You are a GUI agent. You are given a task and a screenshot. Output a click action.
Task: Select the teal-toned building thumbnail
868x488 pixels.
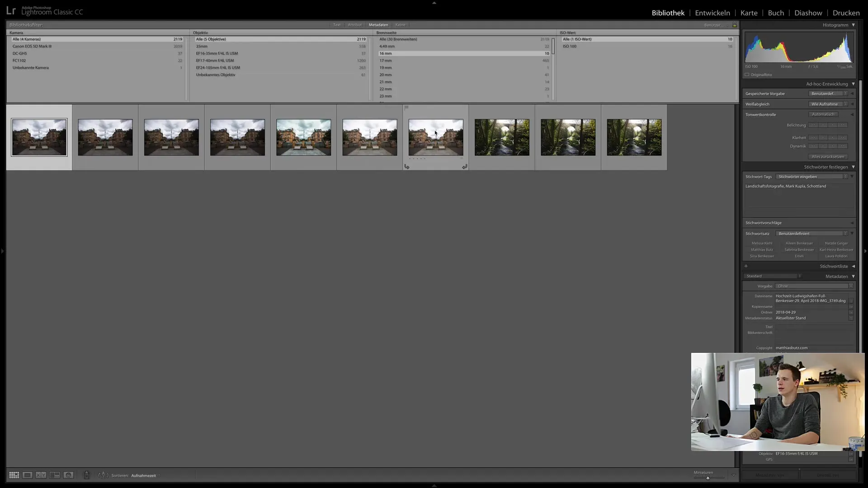304,137
